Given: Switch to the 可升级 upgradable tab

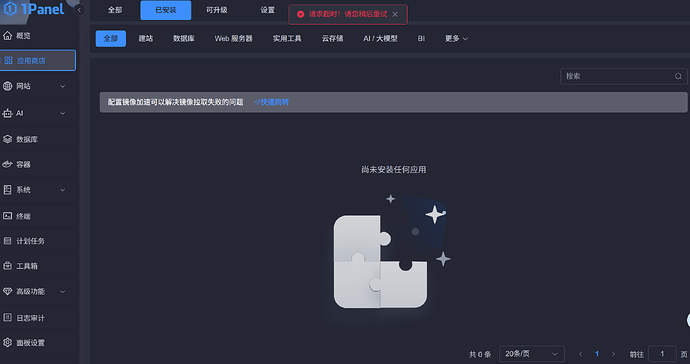Looking at the screenshot, I should point(217,10).
